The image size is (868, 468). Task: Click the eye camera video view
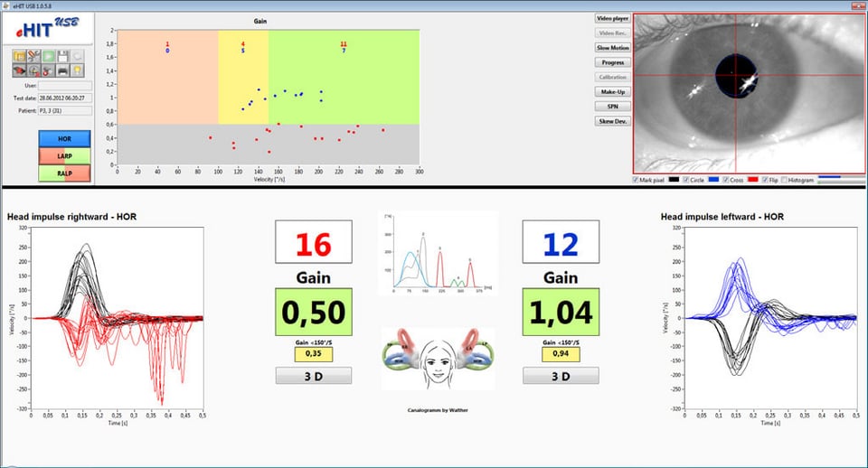tap(750, 93)
